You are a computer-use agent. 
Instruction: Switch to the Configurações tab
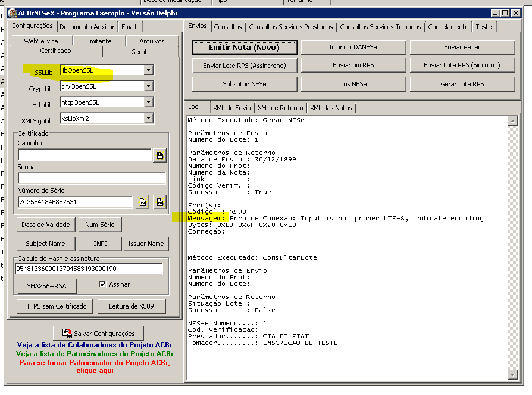tap(32, 26)
